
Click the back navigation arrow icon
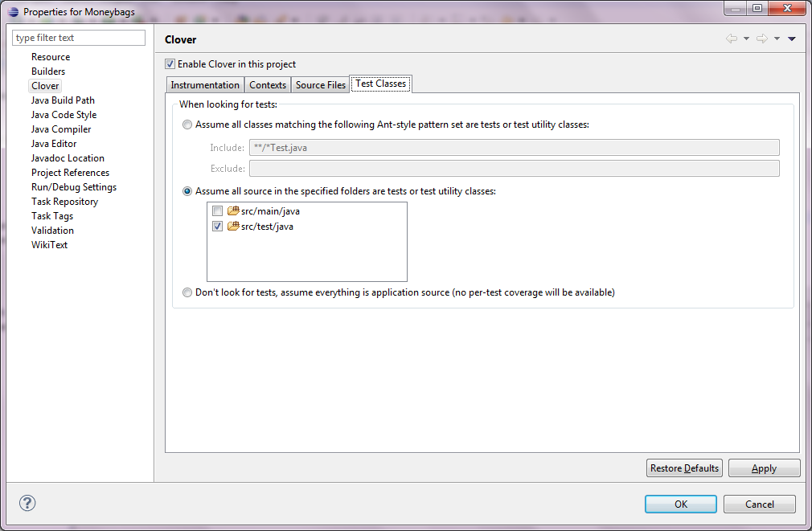pos(731,39)
